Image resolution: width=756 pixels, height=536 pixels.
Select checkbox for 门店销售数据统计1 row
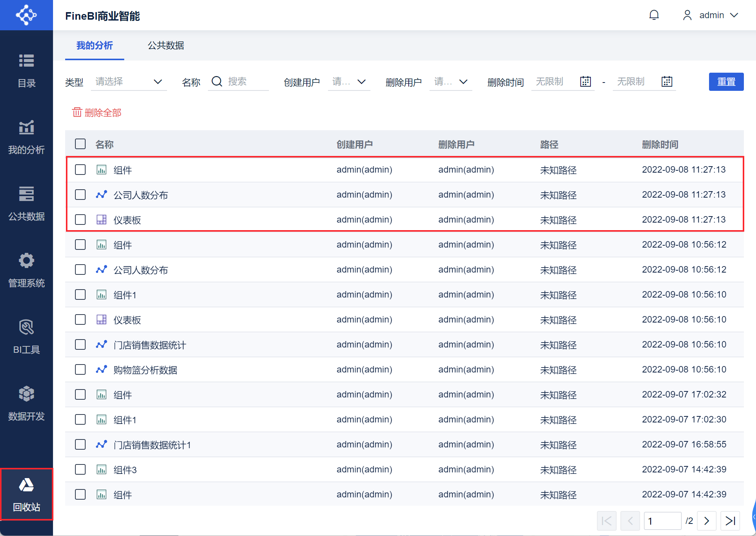[80, 444]
